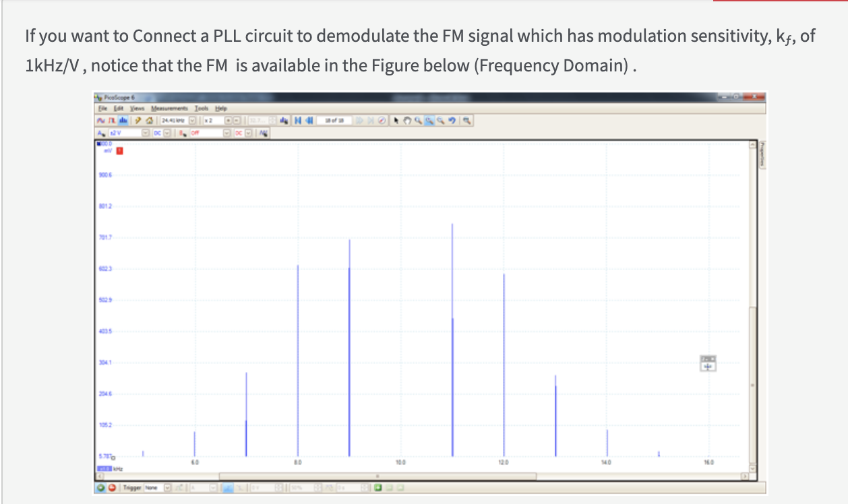The height and width of the screenshot is (504, 848).
Task: Expand the Channel A voltage range dropdown
Action: coord(146,133)
